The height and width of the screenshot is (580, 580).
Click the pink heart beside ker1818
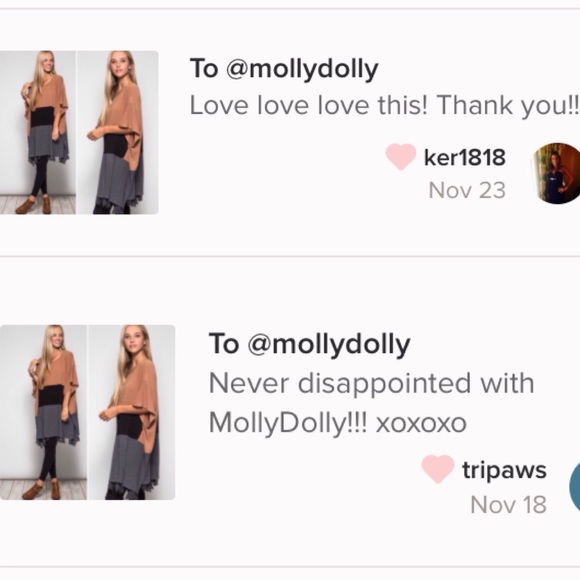click(x=401, y=157)
